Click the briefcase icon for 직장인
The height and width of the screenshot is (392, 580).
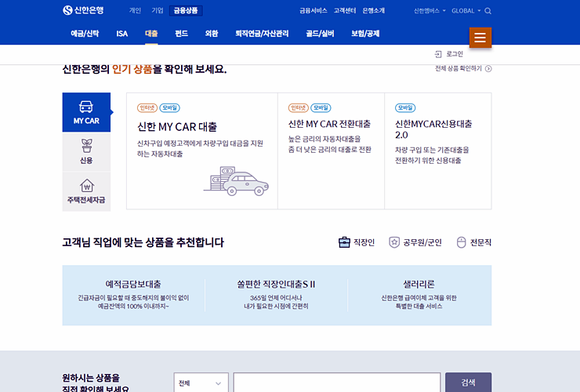(344, 242)
